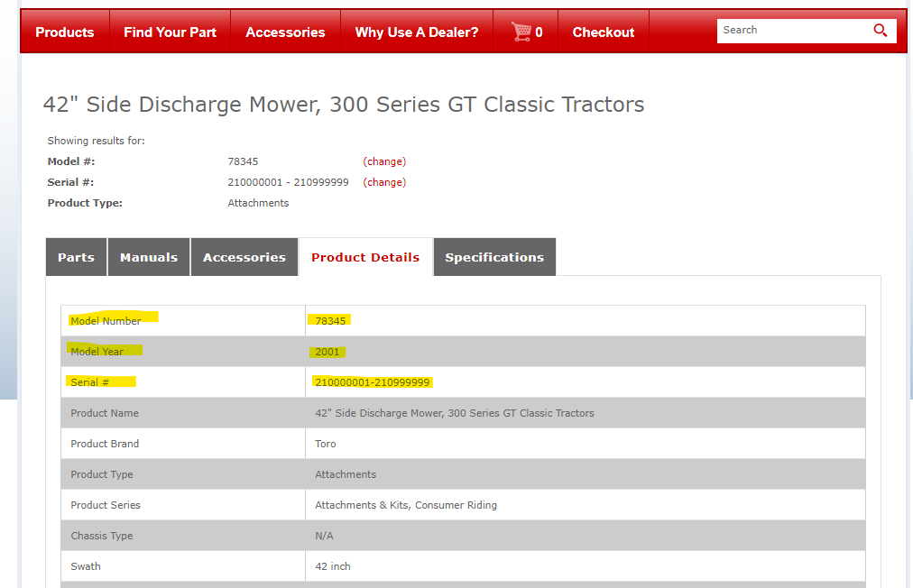Select the gray Accessories tab
The height and width of the screenshot is (588, 913).
(x=244, y=257)
